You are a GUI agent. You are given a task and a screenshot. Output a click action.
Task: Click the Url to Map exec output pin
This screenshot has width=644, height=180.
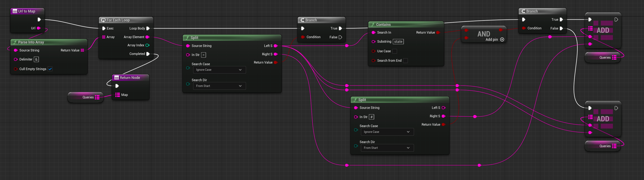[x=39, y=19]
